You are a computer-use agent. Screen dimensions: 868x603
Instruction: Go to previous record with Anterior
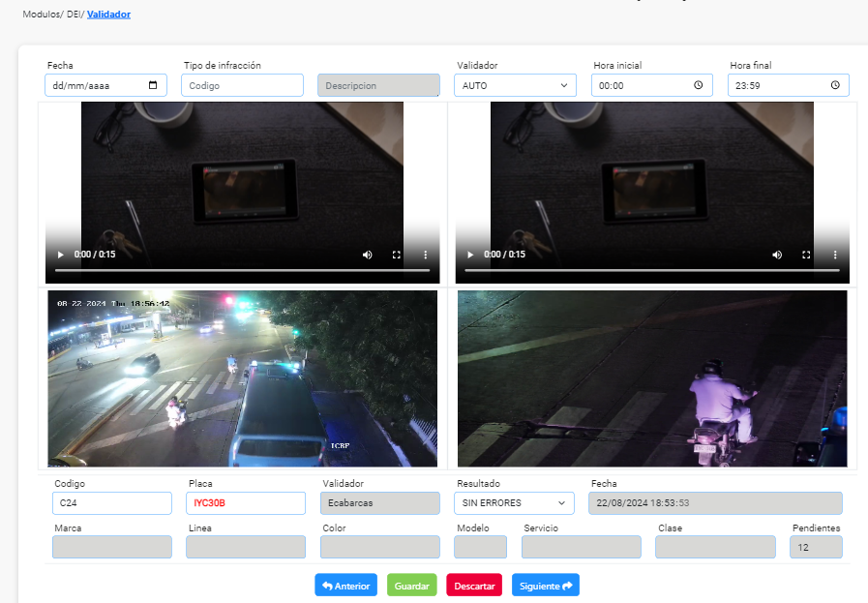click(346, 586)
